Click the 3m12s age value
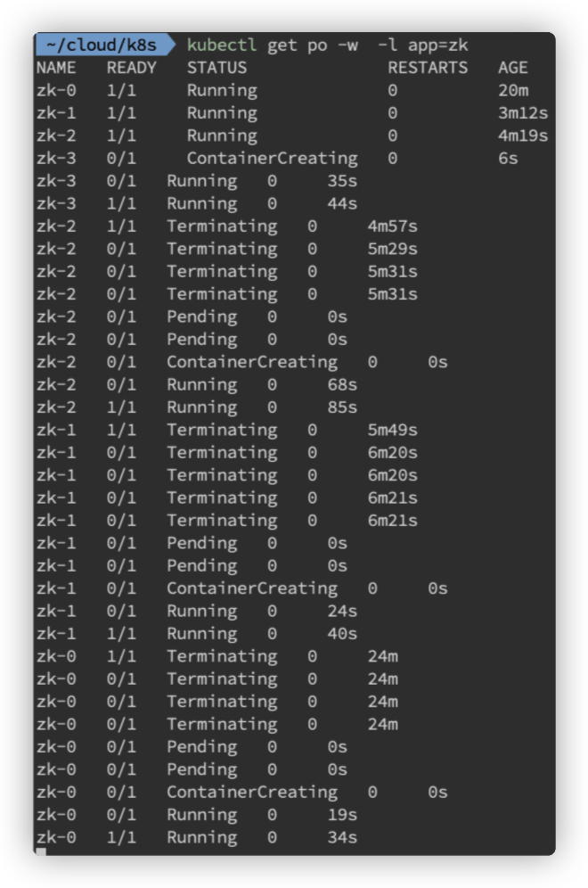The width and height of the screenshot is (588, 888). pyautogui.click(x=523, y=112)
